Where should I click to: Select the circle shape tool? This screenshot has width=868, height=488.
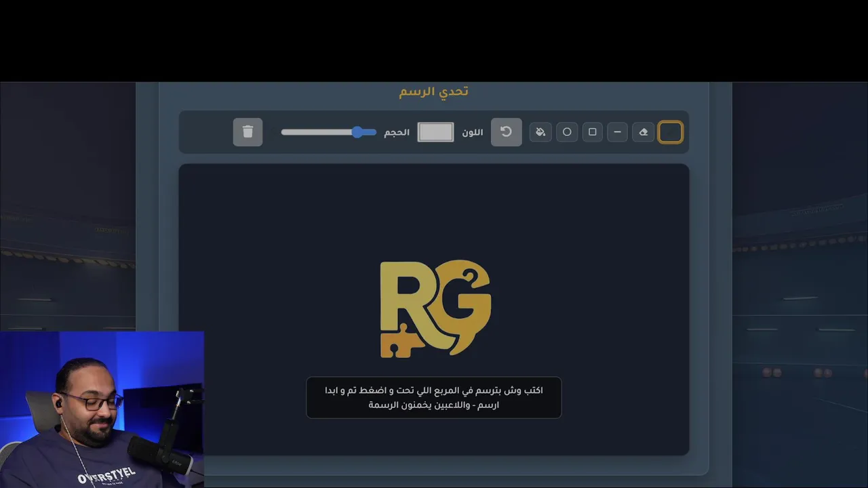[x=567, y=132]
